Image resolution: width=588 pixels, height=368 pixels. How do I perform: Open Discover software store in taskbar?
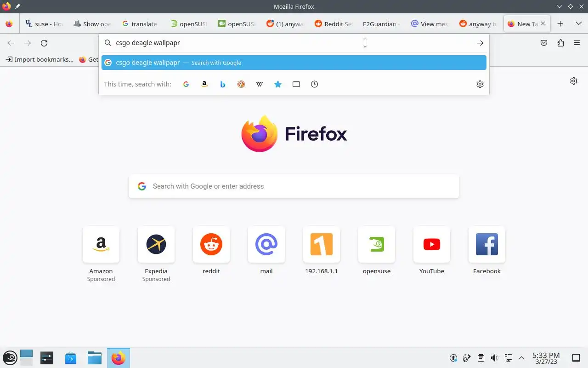[71, 358]
